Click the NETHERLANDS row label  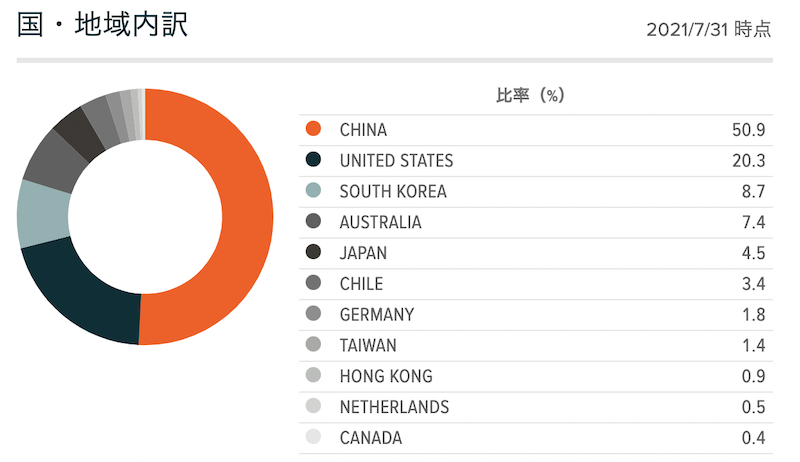click(x=394, y=407)
